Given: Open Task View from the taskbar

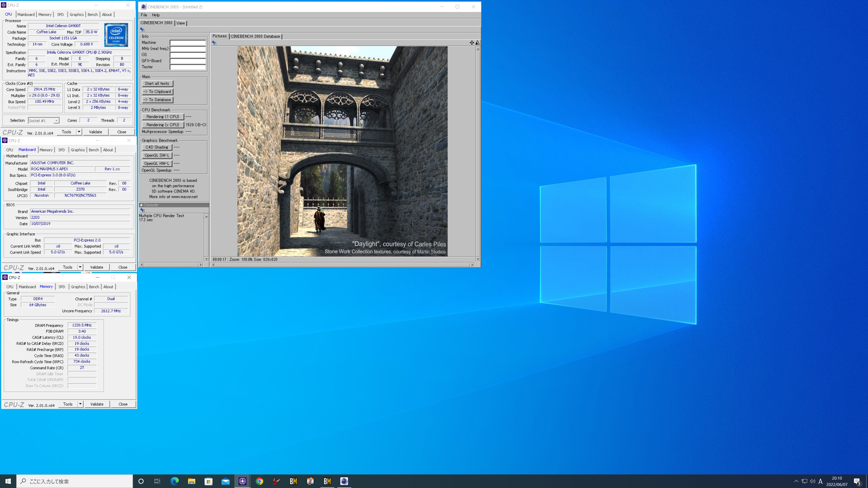Looking at the screenshot, I should pyautogui.click(x=157, y=481).
